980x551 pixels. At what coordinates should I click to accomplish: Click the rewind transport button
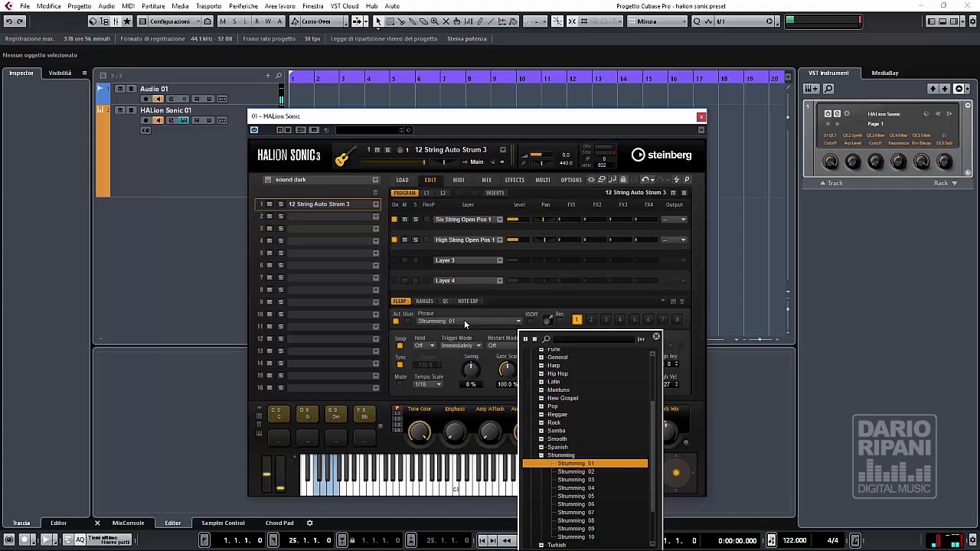507,540
